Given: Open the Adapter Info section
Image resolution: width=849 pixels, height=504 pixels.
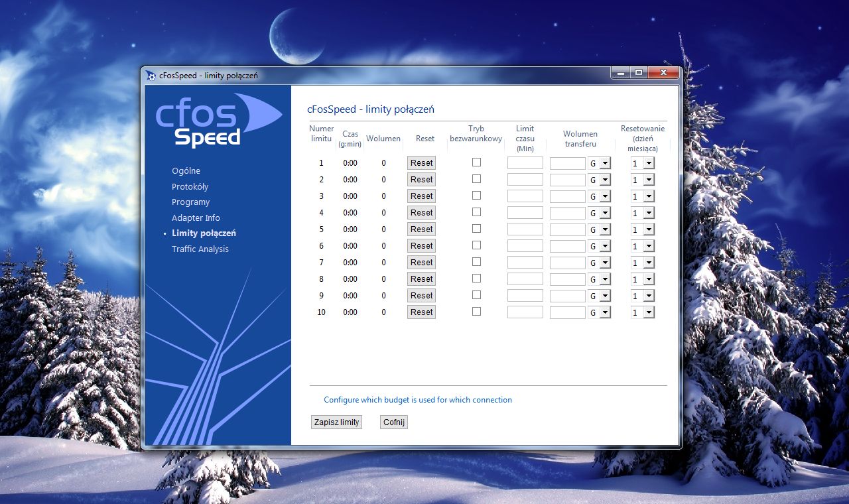Looking at the screenshot, I should [196, 218].
